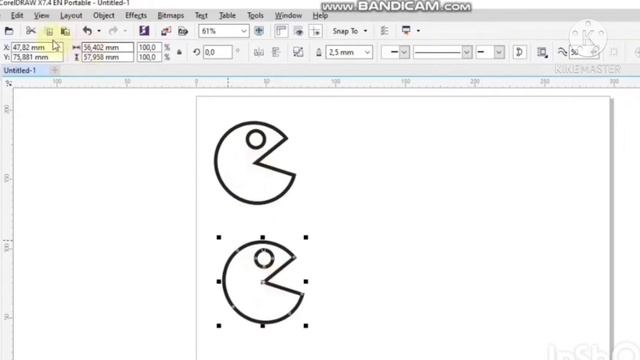640x360 pixels.
Task: Click the rotation angle circular arrow icon
Action: [196, 52]
